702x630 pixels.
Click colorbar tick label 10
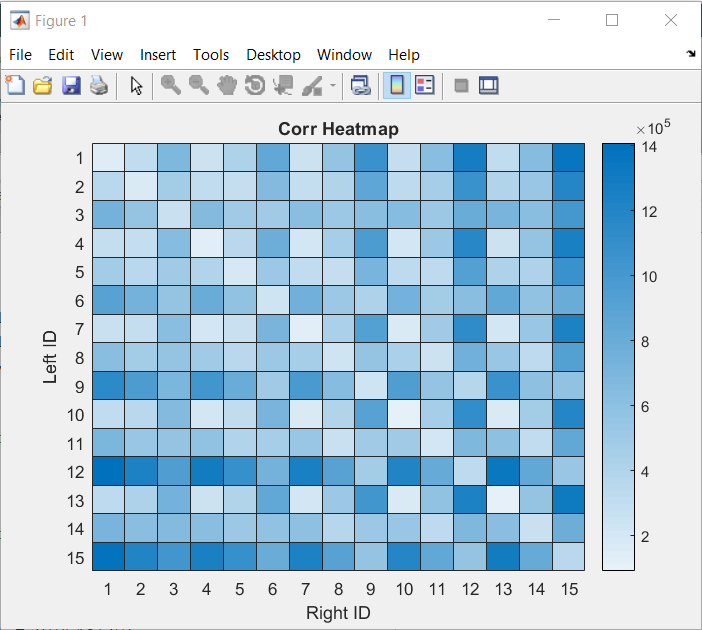click(x=649, y=277)
